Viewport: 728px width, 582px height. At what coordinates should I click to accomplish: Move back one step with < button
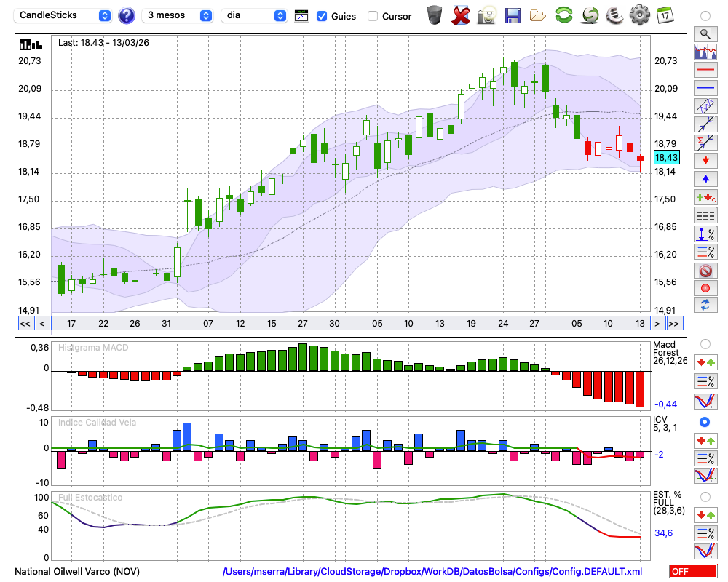pyautogui.click(x=42, y=324)
